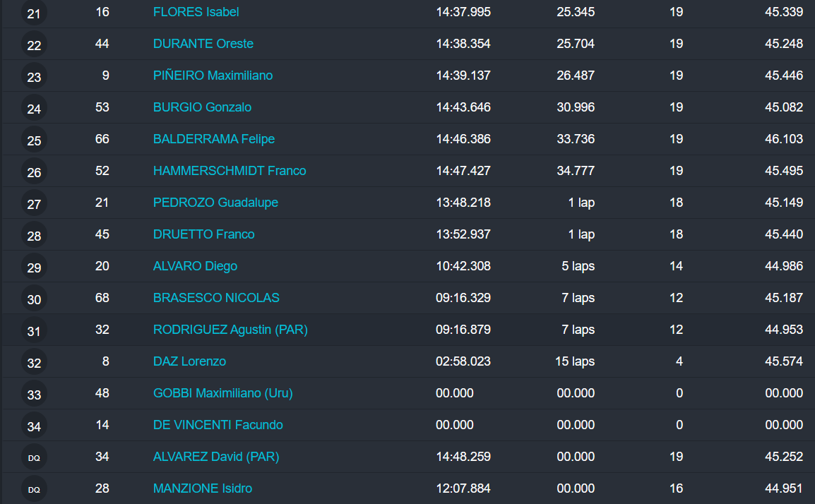
Task: Open BALDERRAMA Felipe results link
Action: (x=213, y=139)
